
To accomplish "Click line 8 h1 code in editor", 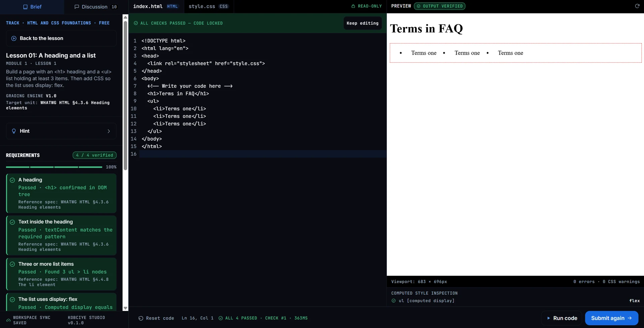I will click(178, 93).
